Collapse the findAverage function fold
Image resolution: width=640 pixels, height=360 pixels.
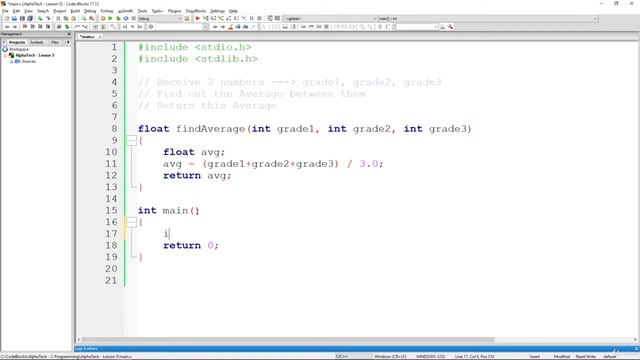[131, 140]
